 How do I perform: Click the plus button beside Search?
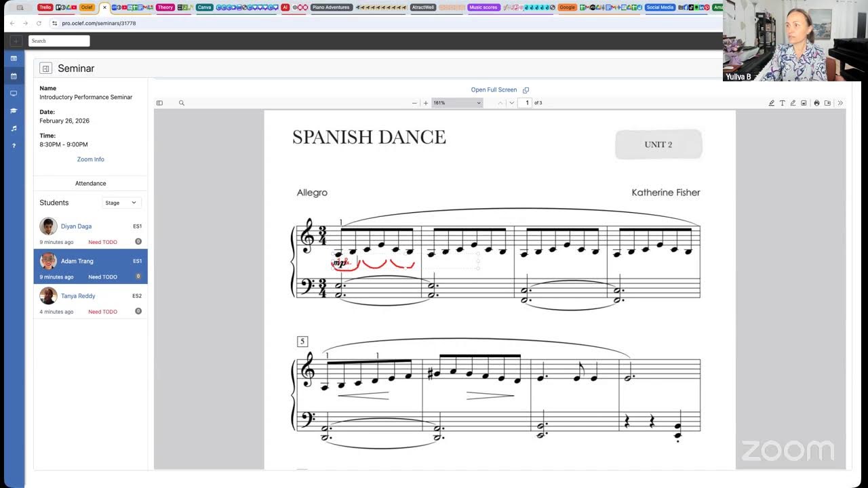pos(16,41)
